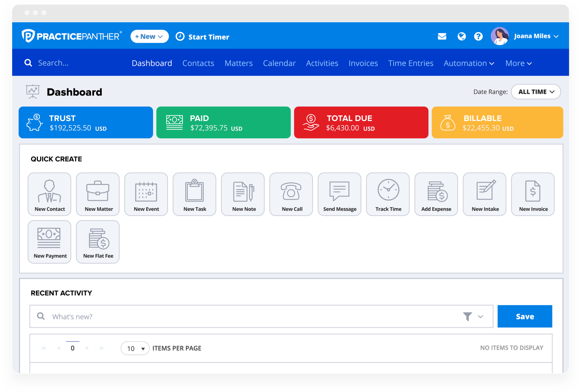Open the PAID amount card
The image size is (581, 392).
223,122
